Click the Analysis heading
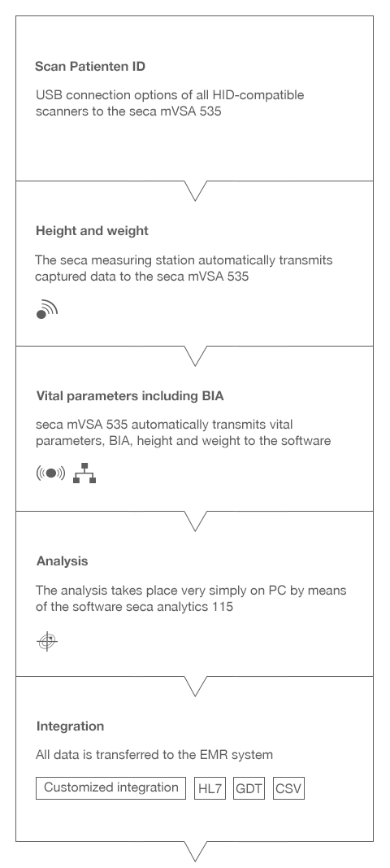This screenshot has height=868, width=390. pyautogui.click(x=62, y=561)
